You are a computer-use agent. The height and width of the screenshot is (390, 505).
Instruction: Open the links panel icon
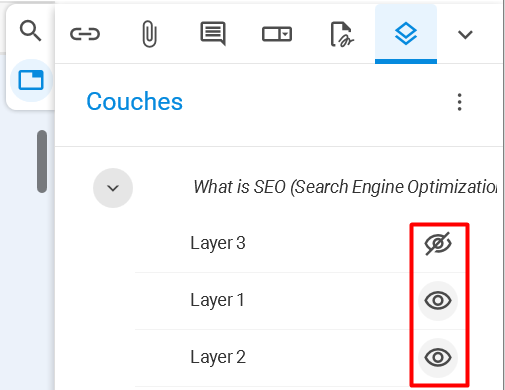pyautogui.click(x=85, y=34)
